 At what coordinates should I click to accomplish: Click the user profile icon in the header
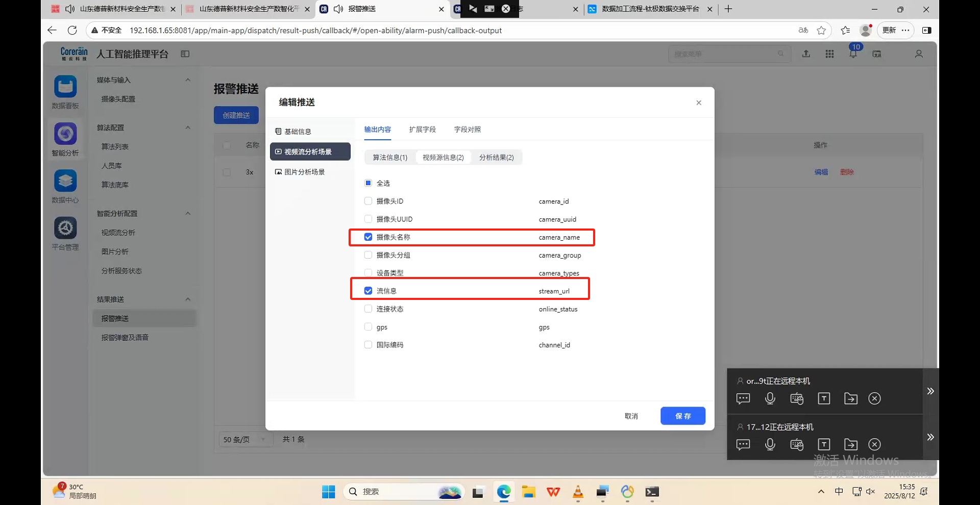point(919,54)
